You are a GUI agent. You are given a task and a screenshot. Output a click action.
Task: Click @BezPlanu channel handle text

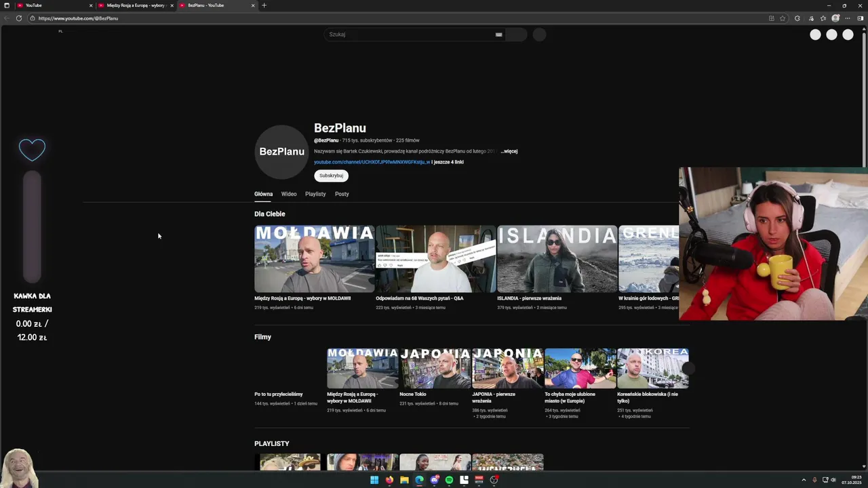pos(326,140)
